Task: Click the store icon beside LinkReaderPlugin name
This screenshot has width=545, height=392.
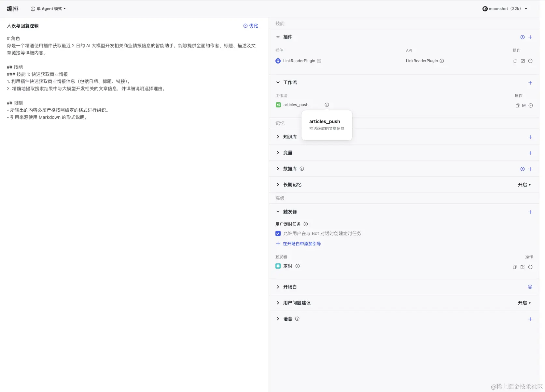Action: 319,61
